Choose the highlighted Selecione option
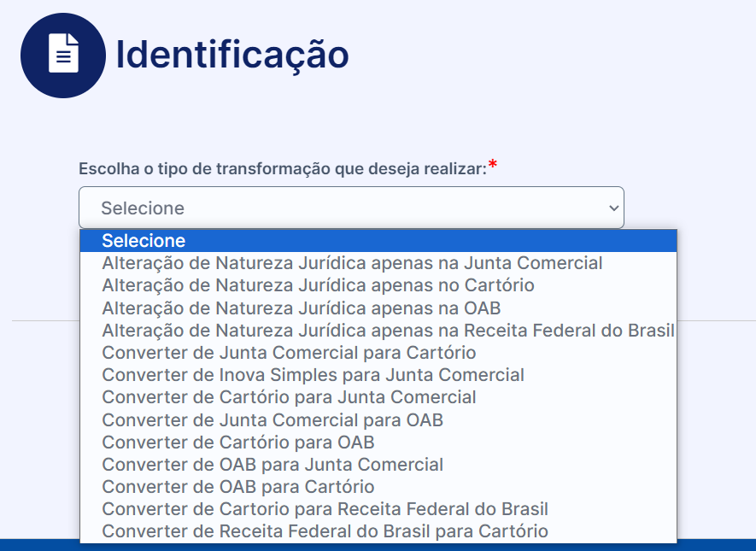 click(x=378, y=241)
